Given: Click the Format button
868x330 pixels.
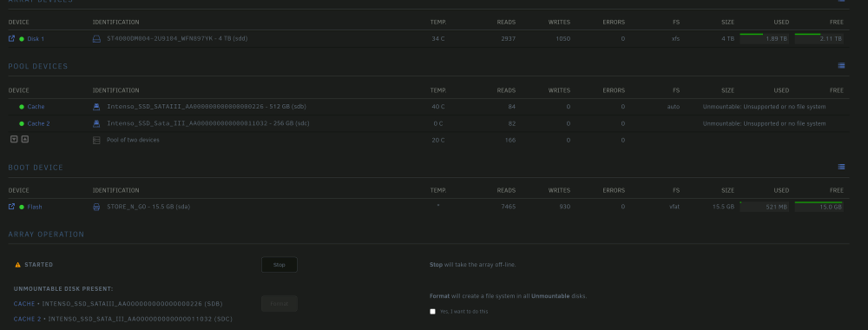Looking at the screenshot, I should pyautogui.click(x=279, y=303).
